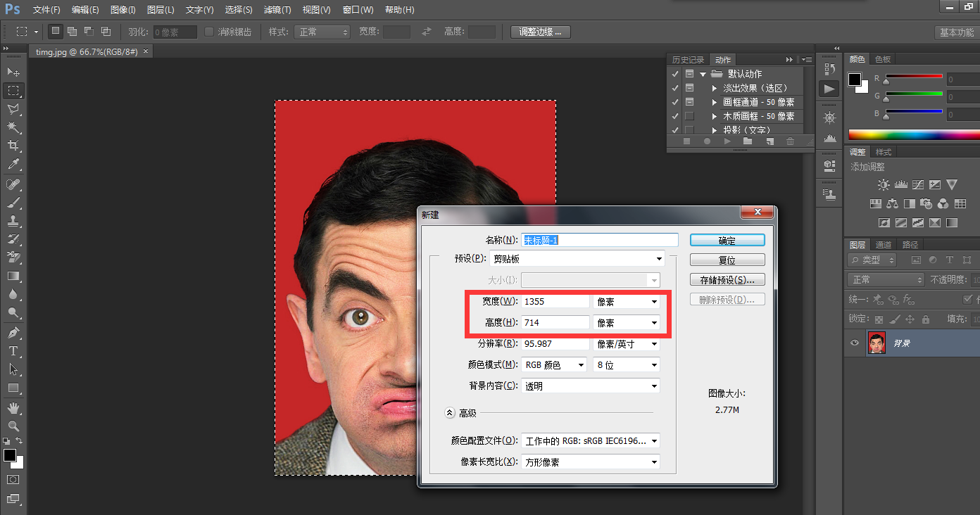The image size is (980, 515).
Task: Select the Pen tool
Action: coord(13,332)
